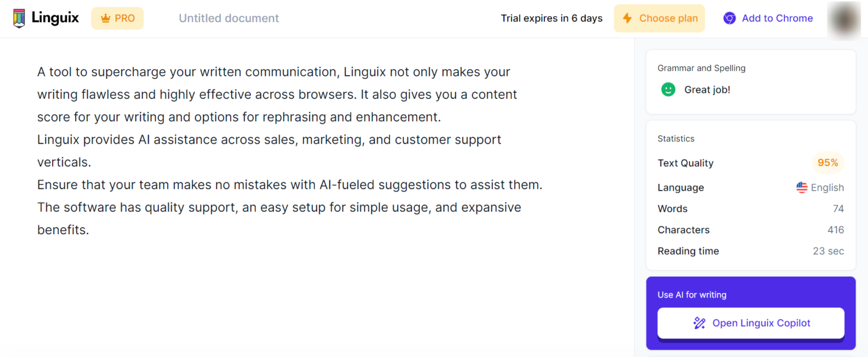Click the Chrome shield icon near Add to Chrome

tap(730, 18)
